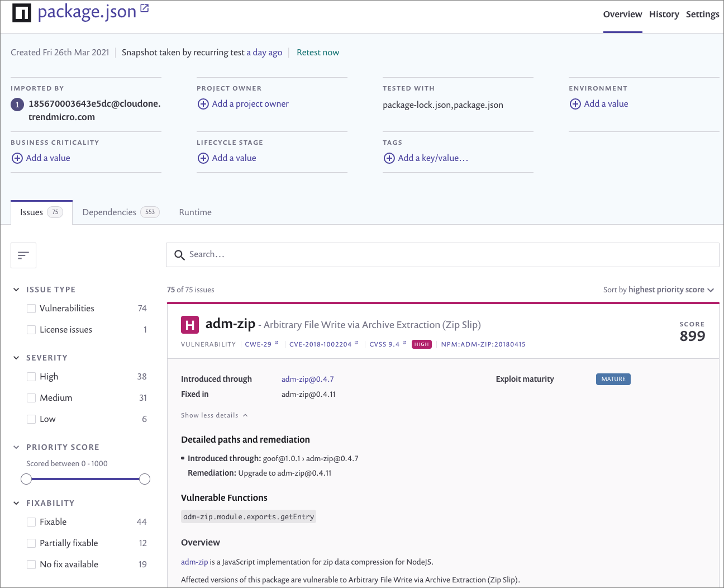The height and width of the screenshot is (588, 724).
Task: Enable the Medium severity filter
Action: click(x=31, y=398)
